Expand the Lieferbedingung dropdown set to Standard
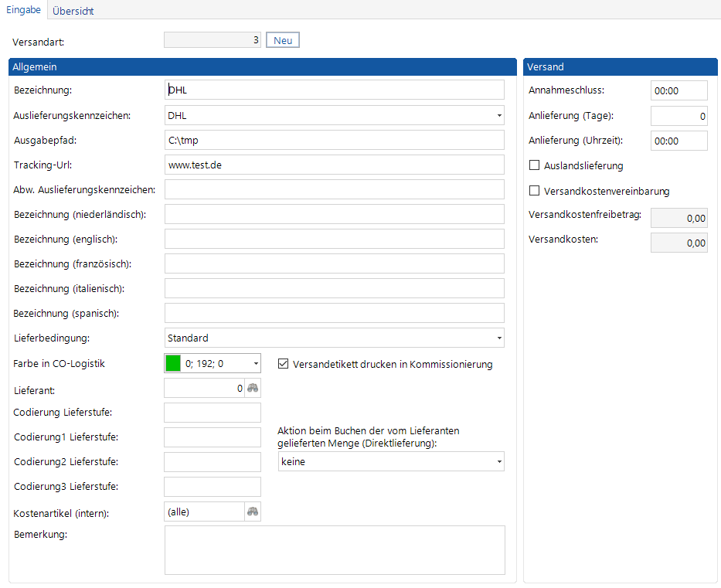This screenshot has width=721, height=588. tap(498, 338)
